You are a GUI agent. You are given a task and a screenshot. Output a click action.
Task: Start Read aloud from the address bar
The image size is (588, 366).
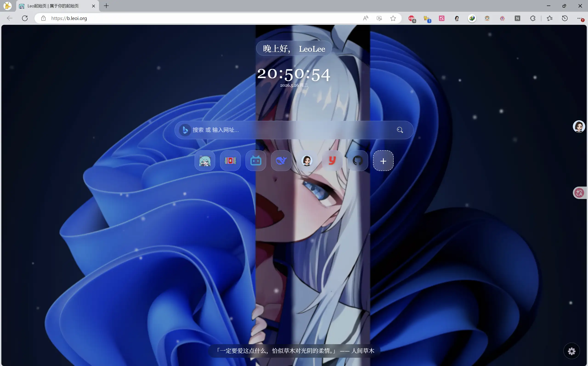click(x=366, y=18)
